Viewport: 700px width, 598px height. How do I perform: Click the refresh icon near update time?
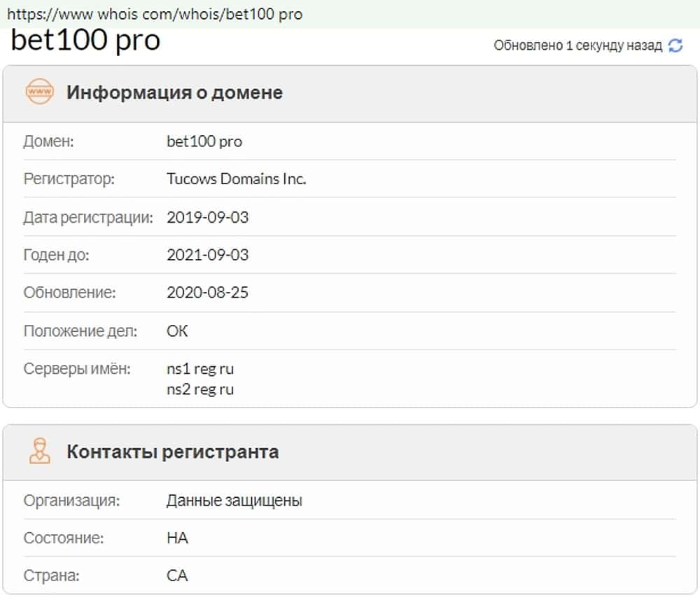pos(675,46)
